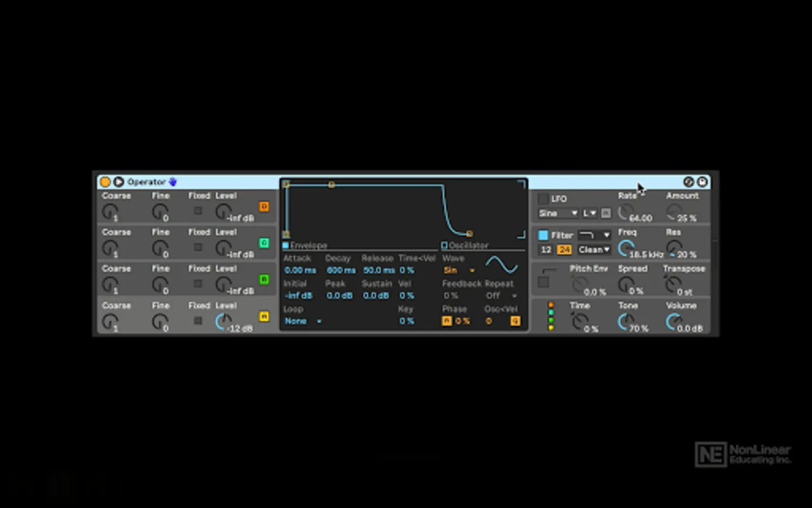Disable the Filter toggle
Viewport: 812px width, 508px height.
coord(543,235)
